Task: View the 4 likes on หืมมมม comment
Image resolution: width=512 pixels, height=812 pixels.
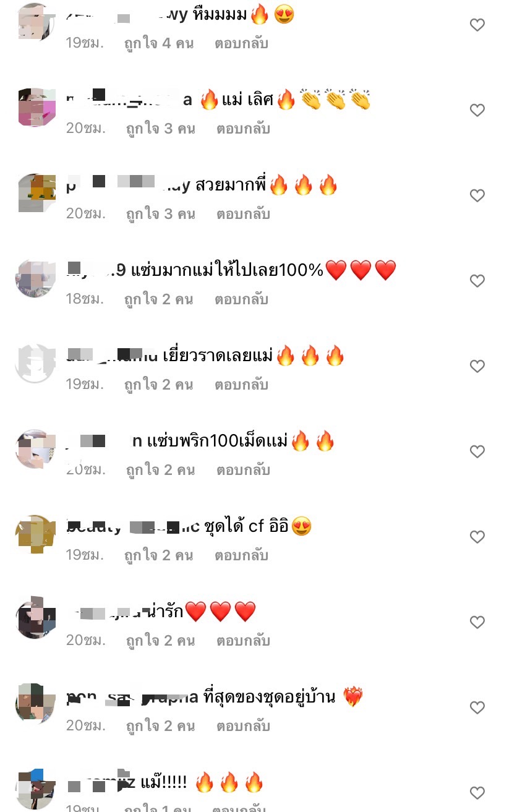Action: tap(159, 44)
